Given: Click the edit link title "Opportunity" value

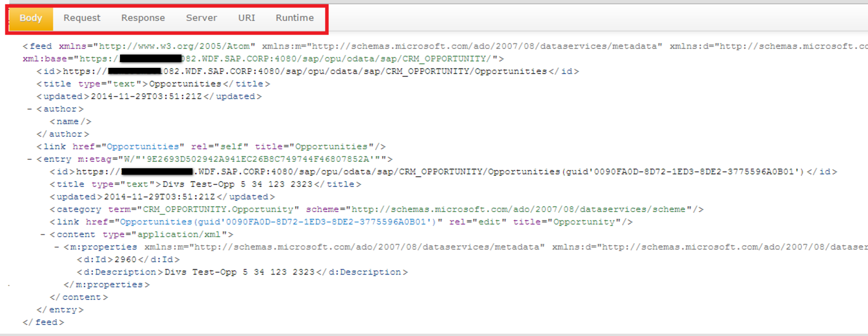Looking at the screenshot, I should [584, 222].
